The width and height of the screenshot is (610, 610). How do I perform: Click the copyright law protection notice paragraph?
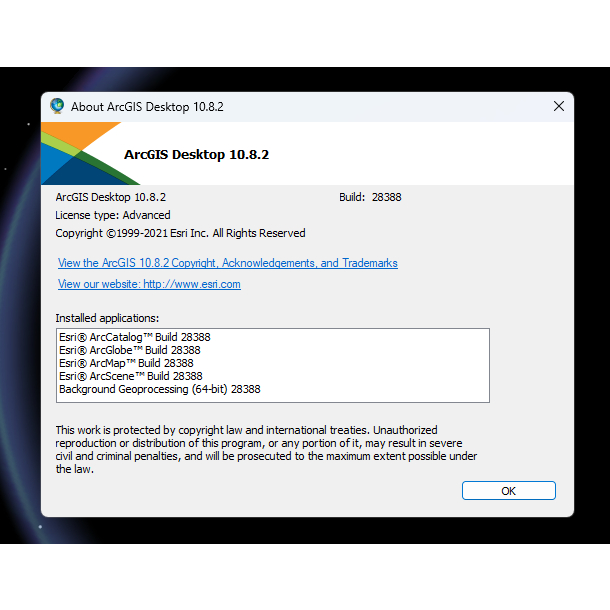click(x=266, y=449)
